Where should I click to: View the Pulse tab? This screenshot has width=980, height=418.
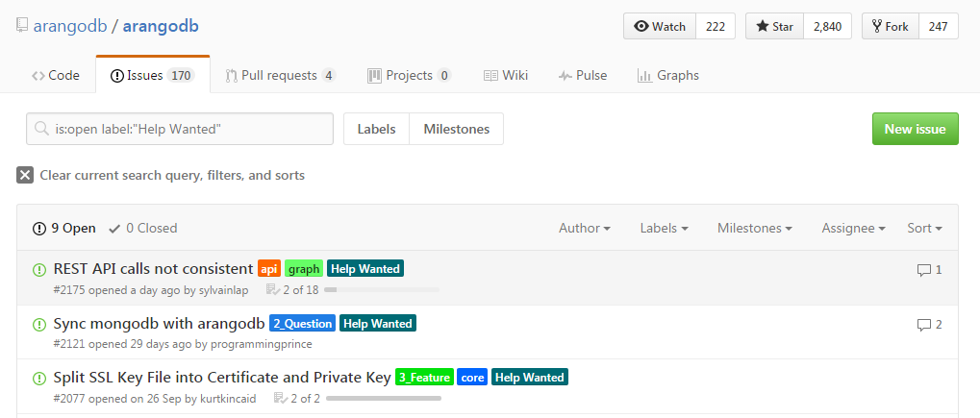(583, 76)
